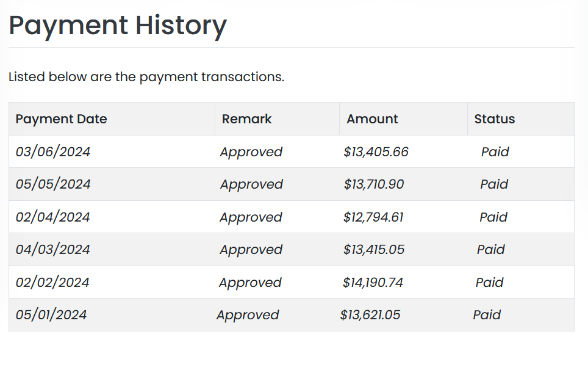
Task: Select the $13,415.05 amount cell
Action: click(374, 250)
